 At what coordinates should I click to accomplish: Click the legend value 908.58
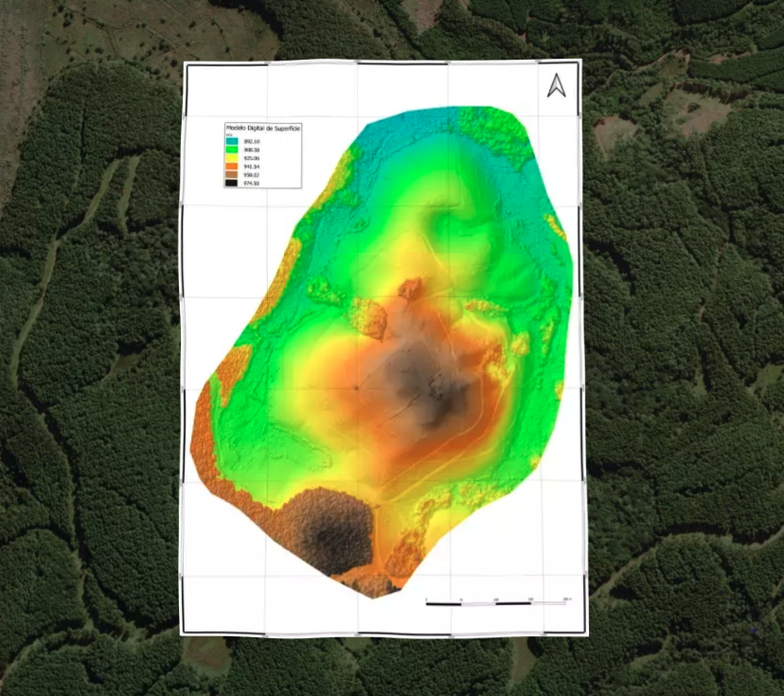pyautogui.click(x=252, y=150)
